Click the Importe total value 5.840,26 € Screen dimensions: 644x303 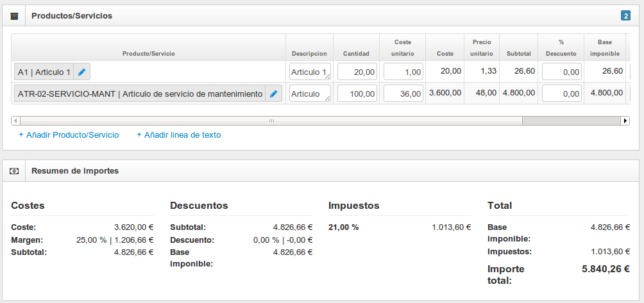(606, 270)
